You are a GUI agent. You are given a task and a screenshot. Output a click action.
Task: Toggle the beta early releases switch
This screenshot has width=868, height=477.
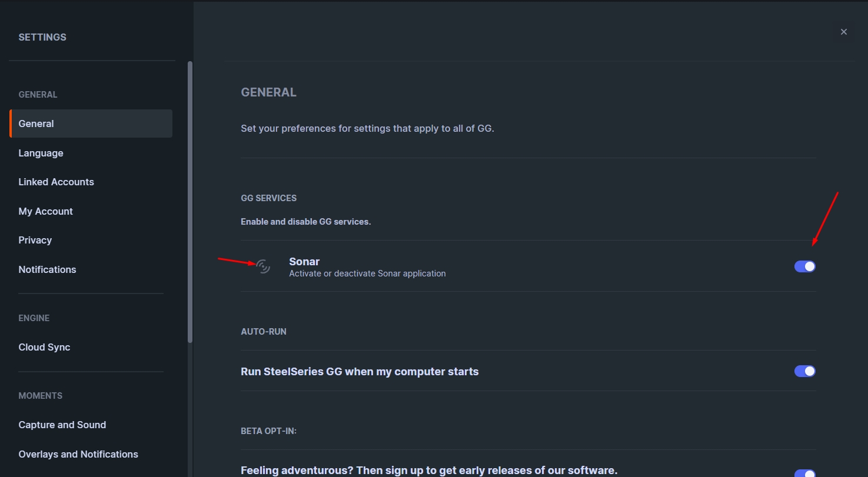point(804,473)
